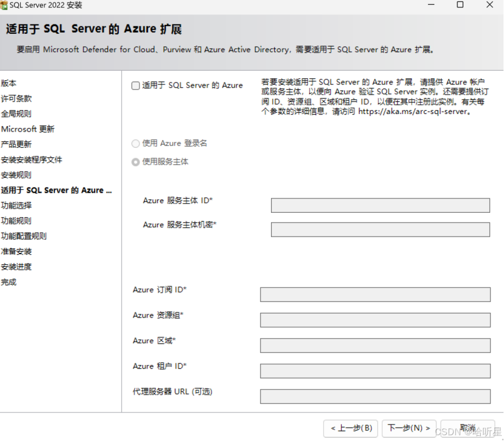Screen dimensions: 504x441
Task: Open the 安装规则 step in the sidebar
Action: tap(16, 175)
